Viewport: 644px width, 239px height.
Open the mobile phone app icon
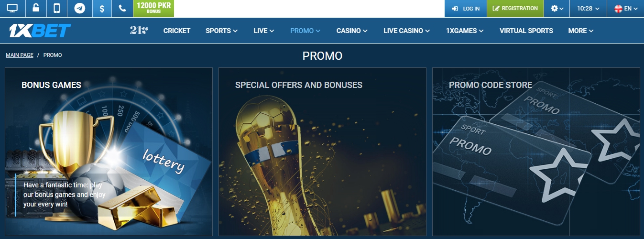point(57,8)
